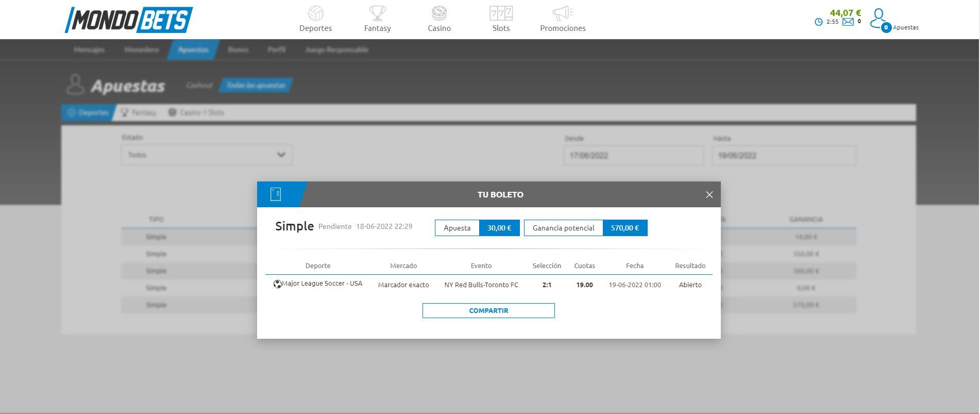Click the Major League Soccer - USA cell
980x414 pixels.
[x=322, y=284]
